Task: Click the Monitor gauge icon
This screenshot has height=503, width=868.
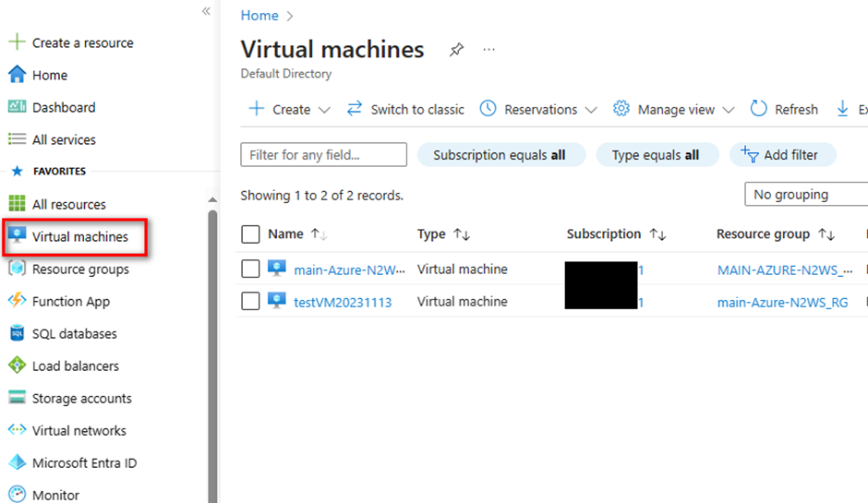Action: [x=18, y=494]
